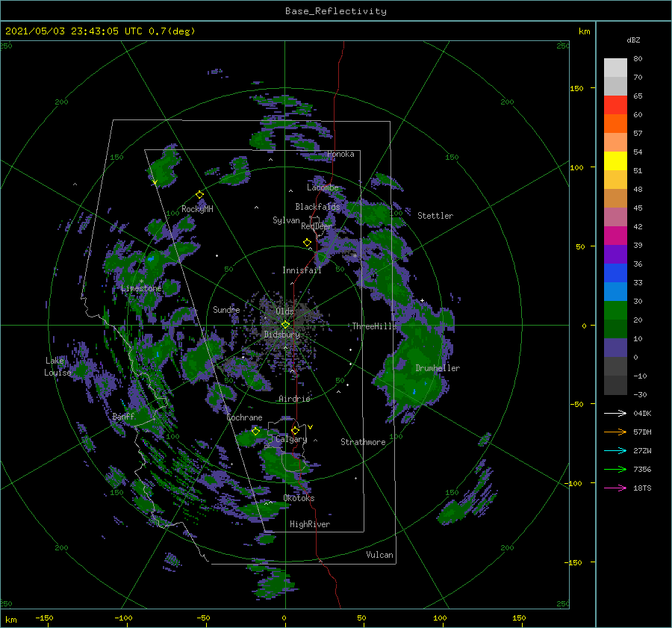Click the Sylvan label
Screen dimensions: 672x628
tap(286, 220)
